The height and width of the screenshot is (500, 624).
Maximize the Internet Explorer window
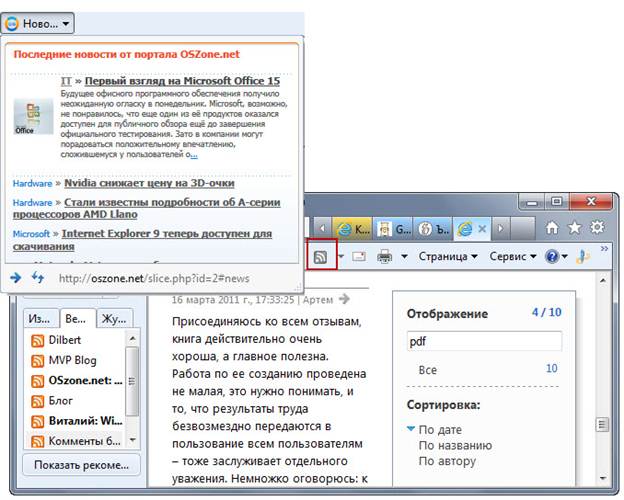557,202
